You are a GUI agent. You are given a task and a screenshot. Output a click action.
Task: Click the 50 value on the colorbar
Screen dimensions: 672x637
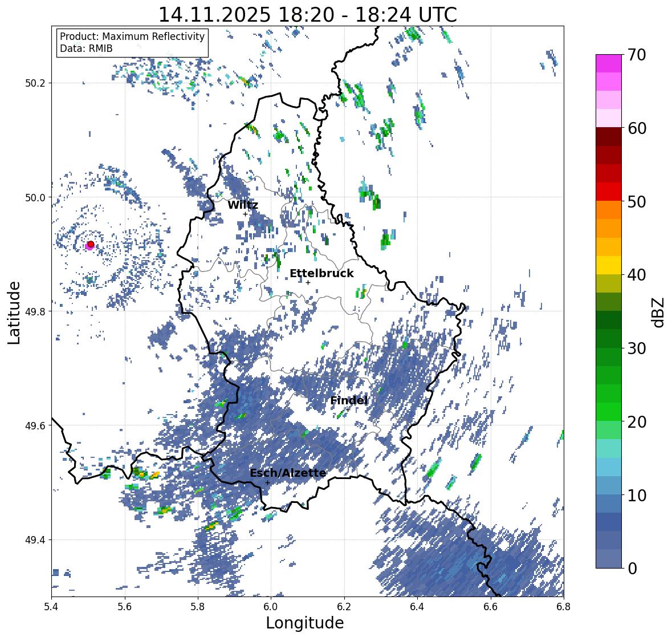coord(637,201)
